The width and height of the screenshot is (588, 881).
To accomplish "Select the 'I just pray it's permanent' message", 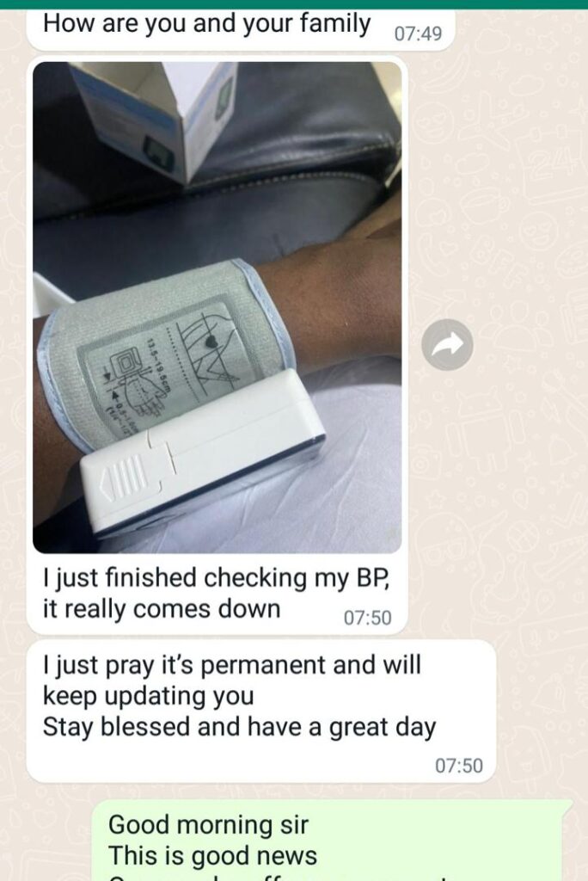I will point(261,711).
